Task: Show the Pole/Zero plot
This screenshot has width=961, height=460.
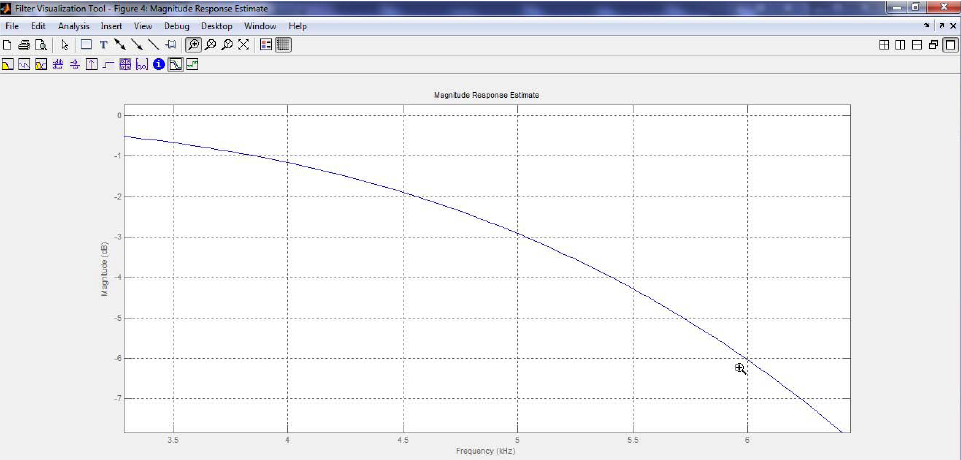Action: [x=125, y=64]
